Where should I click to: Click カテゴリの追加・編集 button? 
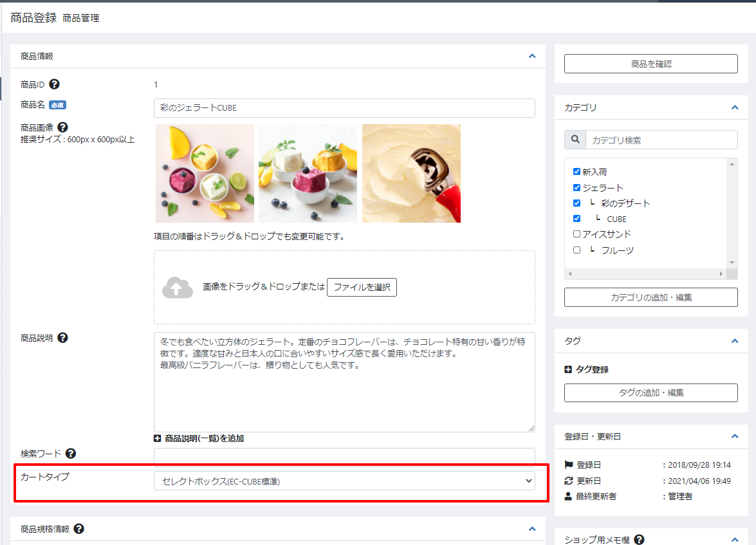651,297
